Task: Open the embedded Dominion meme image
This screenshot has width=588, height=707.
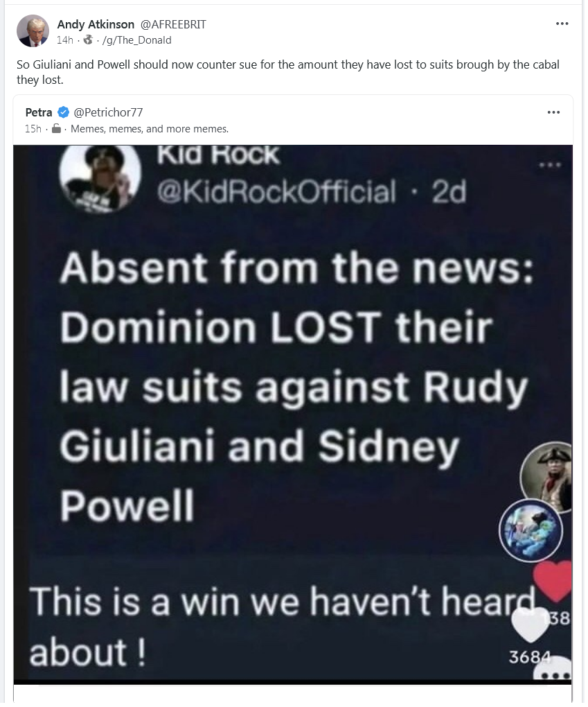Action: pos(293,412)
